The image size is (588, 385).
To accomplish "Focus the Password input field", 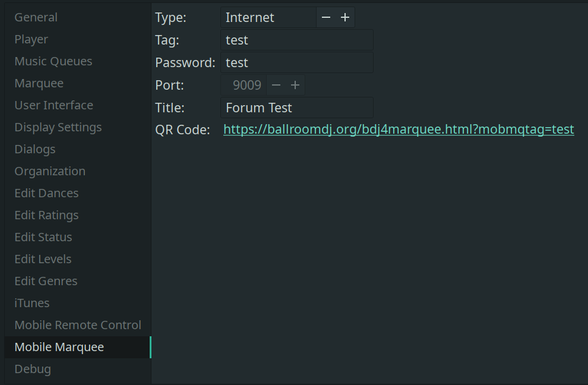I will (x=296, y=63).
